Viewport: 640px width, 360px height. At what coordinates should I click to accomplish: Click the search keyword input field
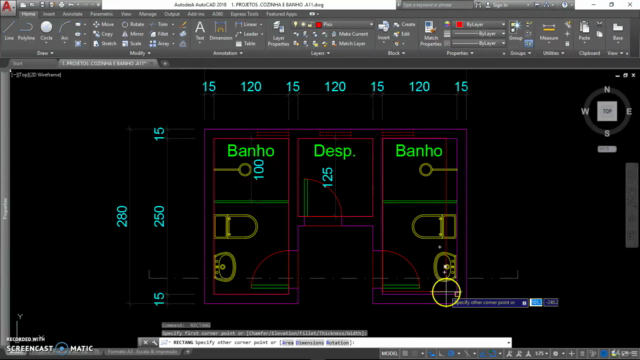pos(437,5)
